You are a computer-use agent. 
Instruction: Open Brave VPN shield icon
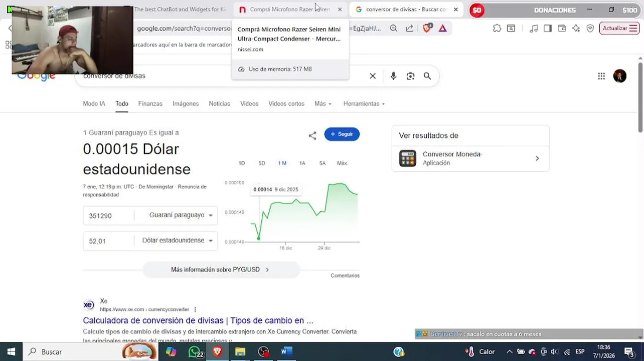[x=590, y=29]
